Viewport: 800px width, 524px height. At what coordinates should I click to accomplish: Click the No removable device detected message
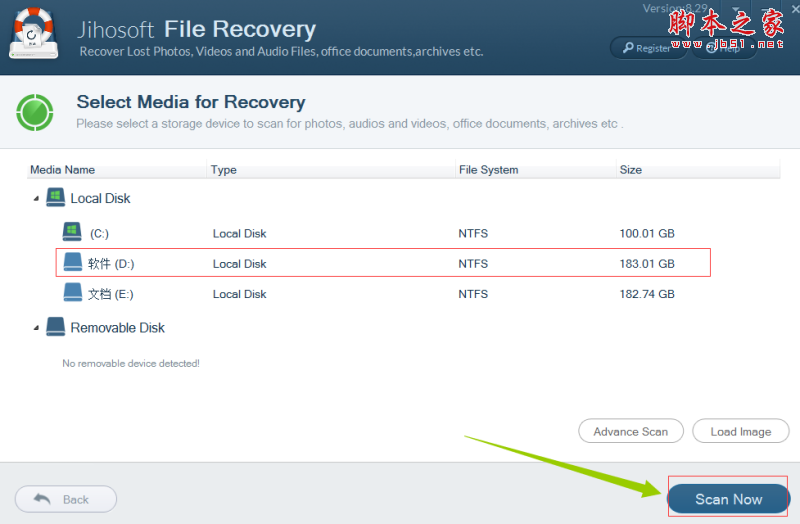pyautogui.click(x=131, y=363)
